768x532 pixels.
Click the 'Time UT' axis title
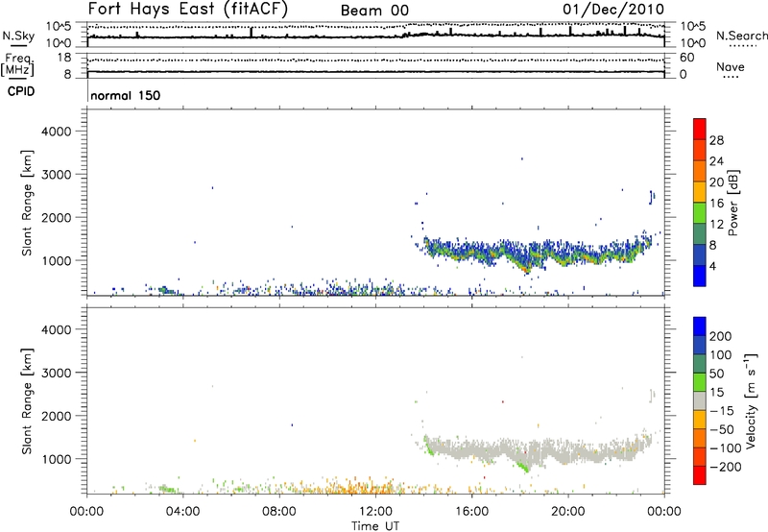click(x=375, y=526)
